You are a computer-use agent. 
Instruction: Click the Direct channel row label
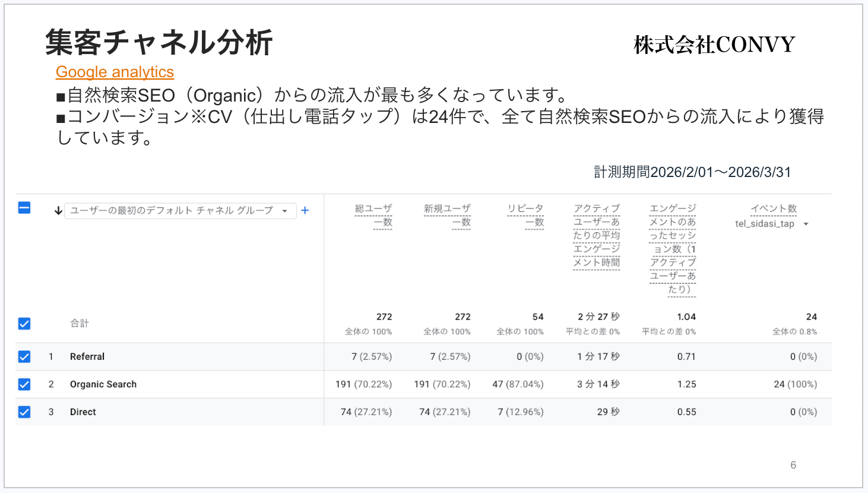83,412
